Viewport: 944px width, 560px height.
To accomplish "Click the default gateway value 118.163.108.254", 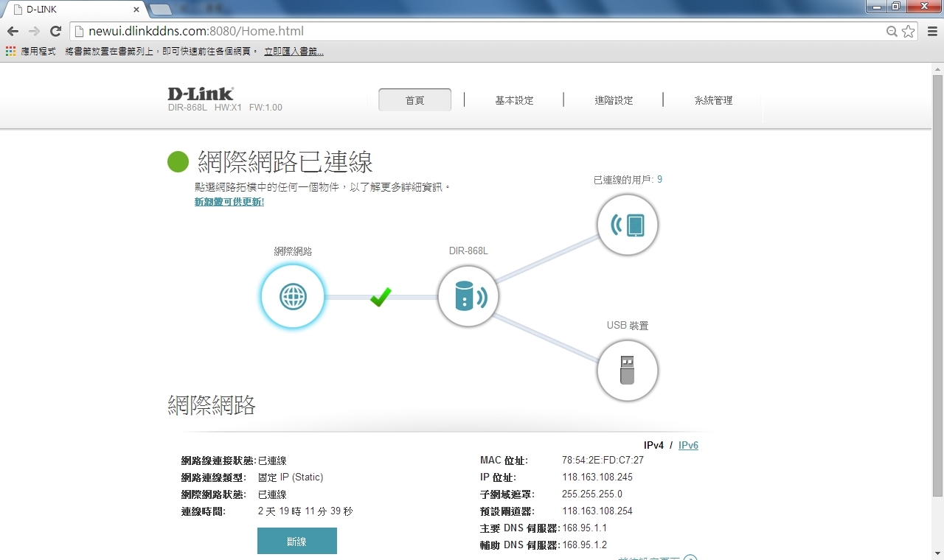I will click(x=597, y=511).
